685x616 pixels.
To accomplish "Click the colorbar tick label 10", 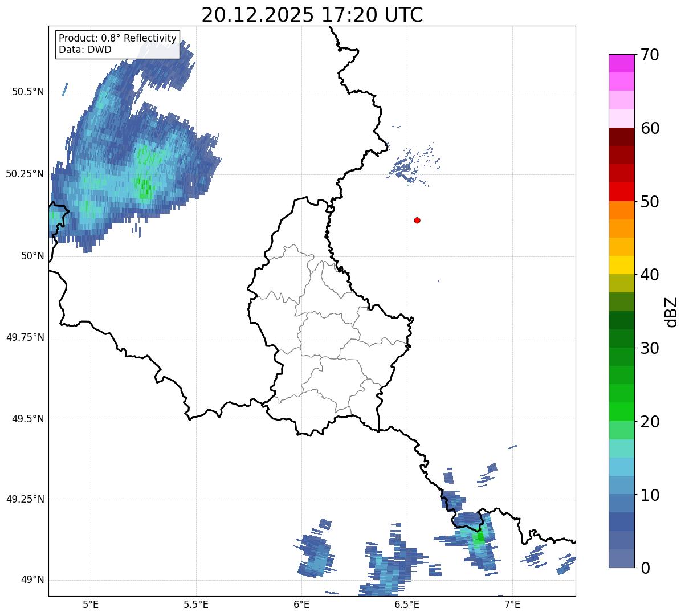I will click(x=650, y=495).
